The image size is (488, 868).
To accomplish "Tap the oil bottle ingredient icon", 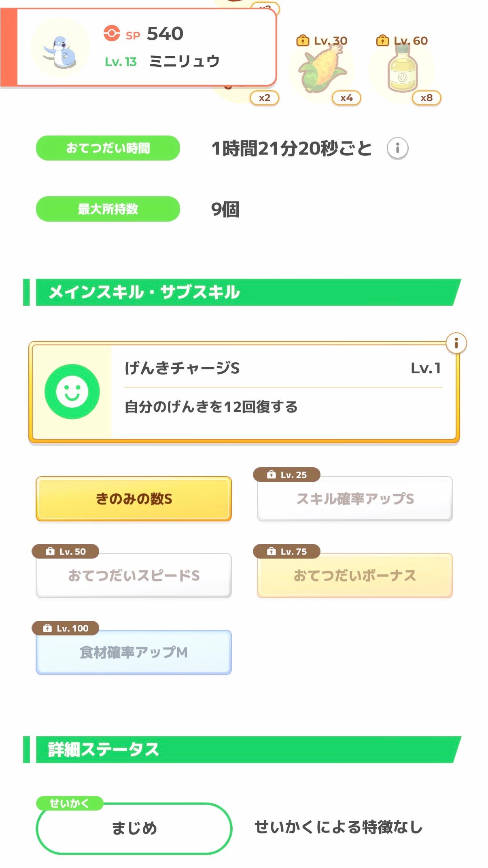I will 402,70.
